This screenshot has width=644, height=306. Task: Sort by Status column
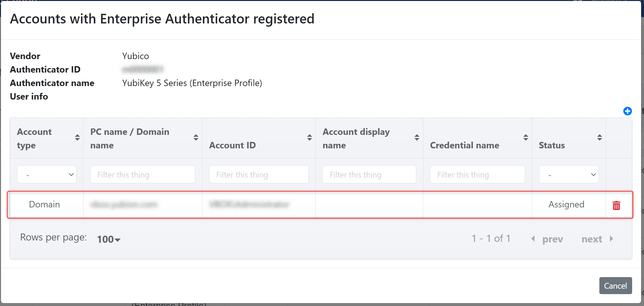pyautogui.click(x=599, y=137)
